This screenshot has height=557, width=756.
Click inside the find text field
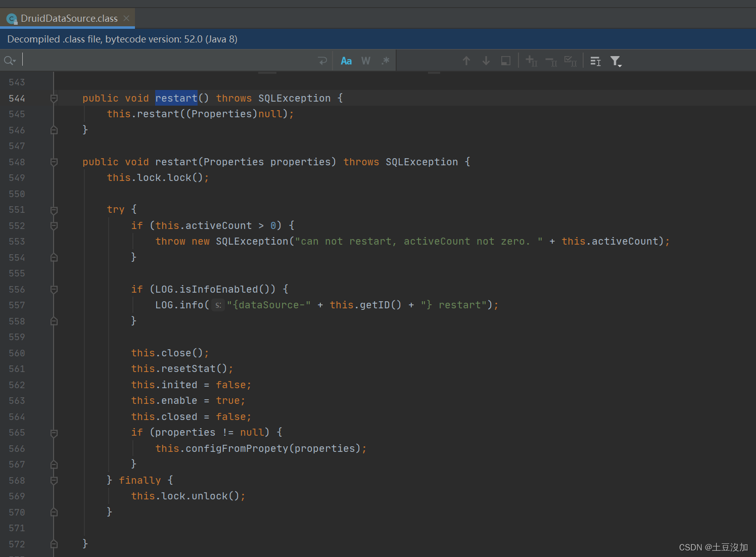pos(167,61)
